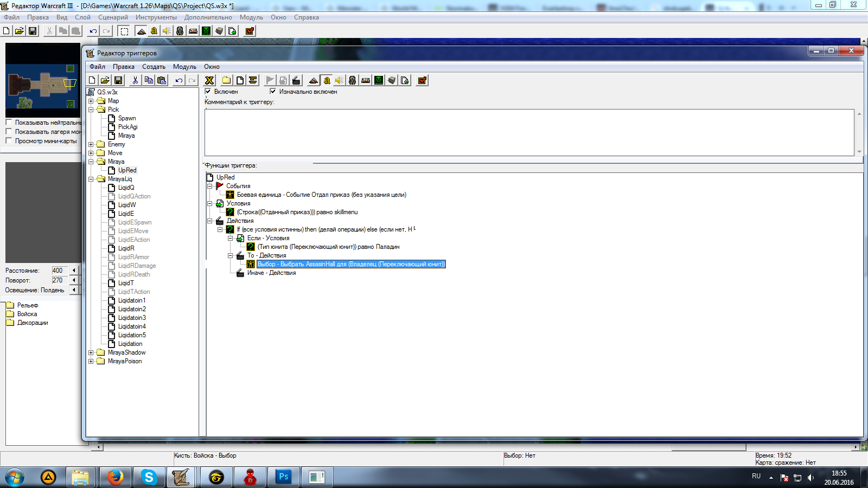Test map in main World Editor toolbar
Viewport: 868px width, 488px height.
(250, 31)
